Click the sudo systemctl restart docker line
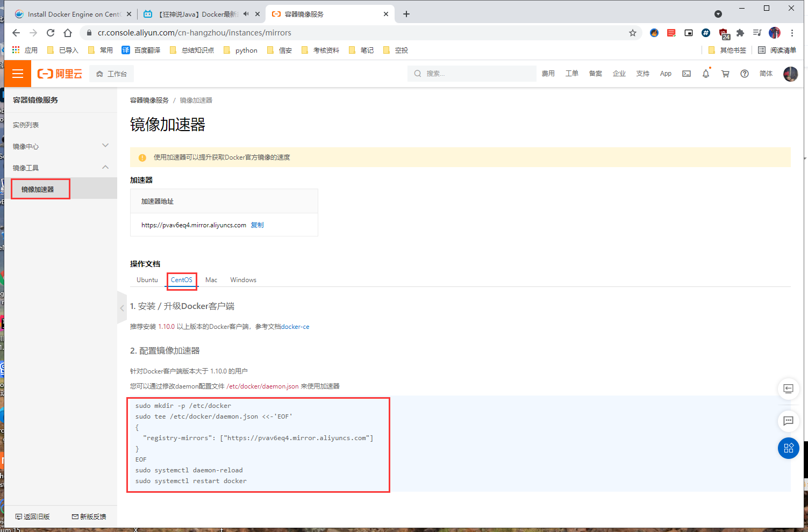The image size is (808, 532). coord(191,481)
